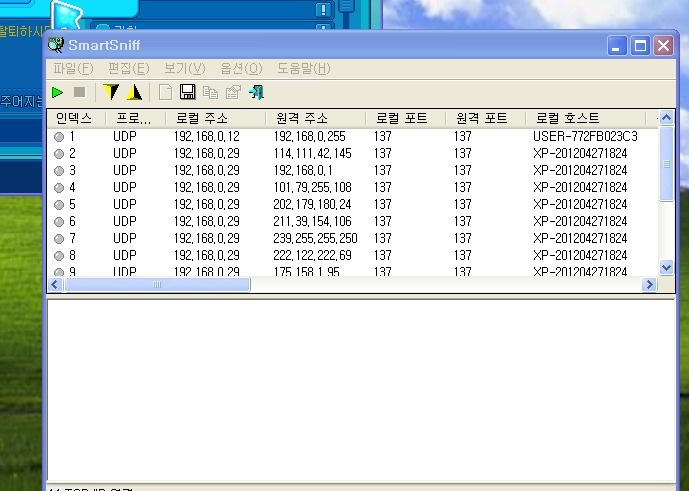Select the gray status dot of row 1
689x491 pixels.
coord(59,137)
